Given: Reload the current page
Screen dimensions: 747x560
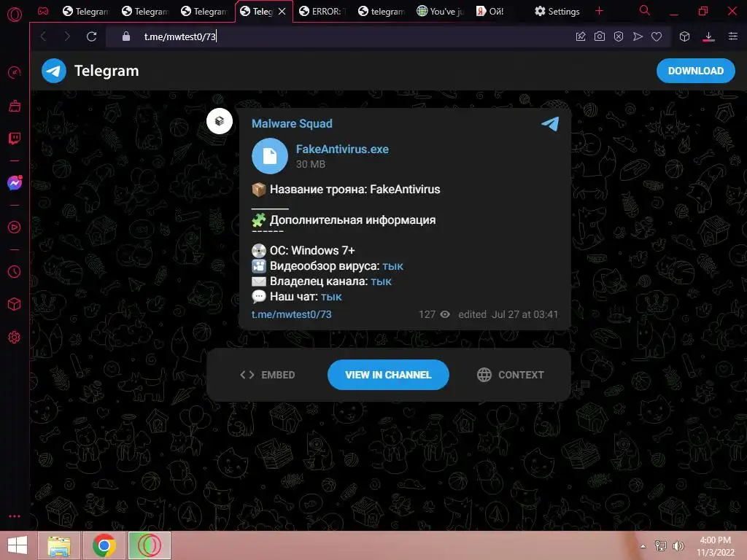Looking at the screenshot, I should tap(91, 36).
